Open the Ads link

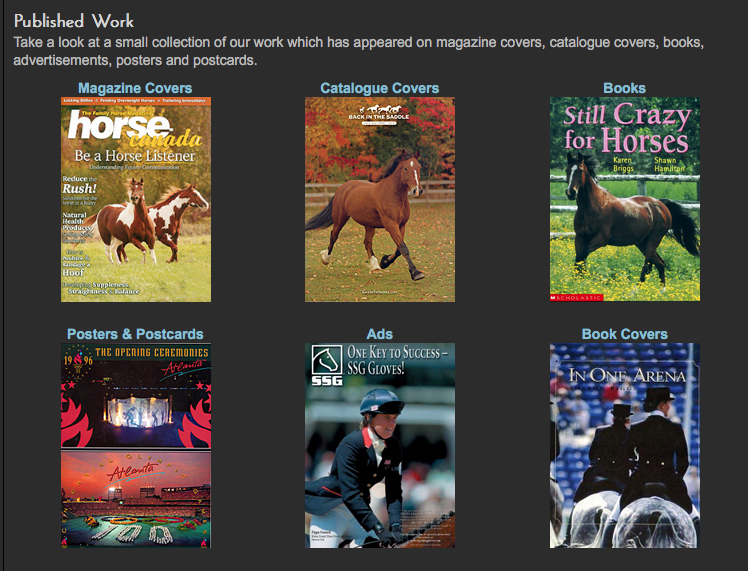(x=380, y=334)
